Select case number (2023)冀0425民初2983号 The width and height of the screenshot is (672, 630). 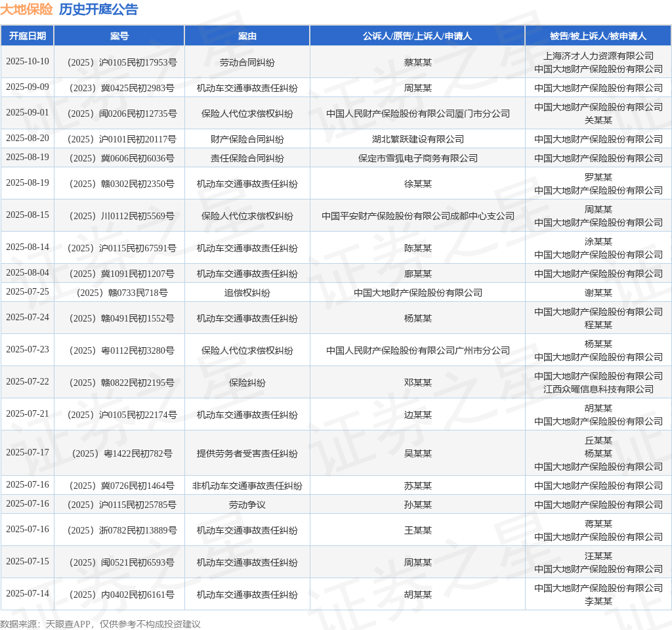[122, 89]
